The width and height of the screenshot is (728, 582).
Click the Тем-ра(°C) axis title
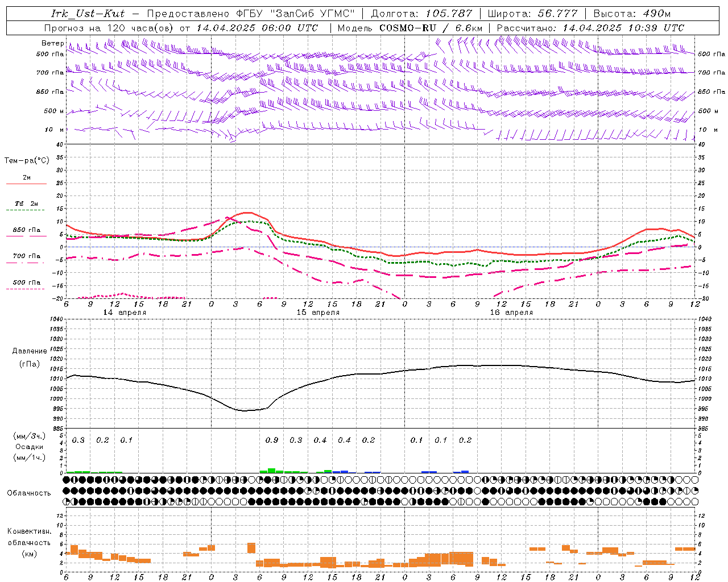pos(27,161)
